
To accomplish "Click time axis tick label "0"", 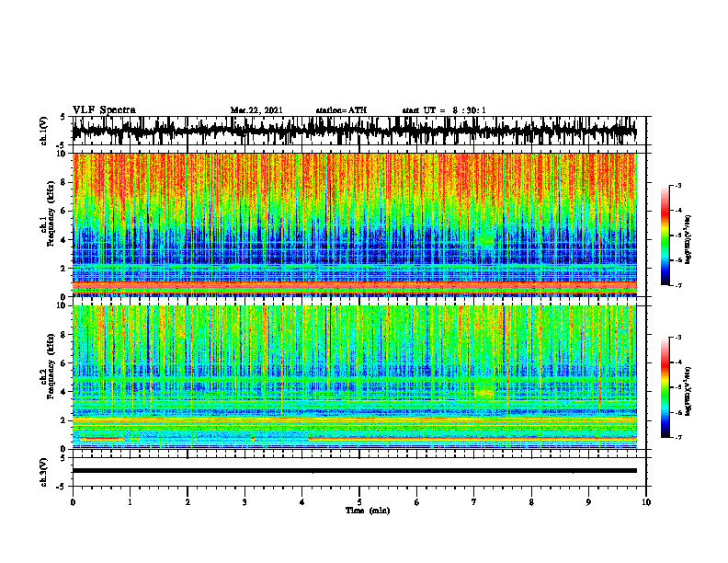I will (73, 502).
